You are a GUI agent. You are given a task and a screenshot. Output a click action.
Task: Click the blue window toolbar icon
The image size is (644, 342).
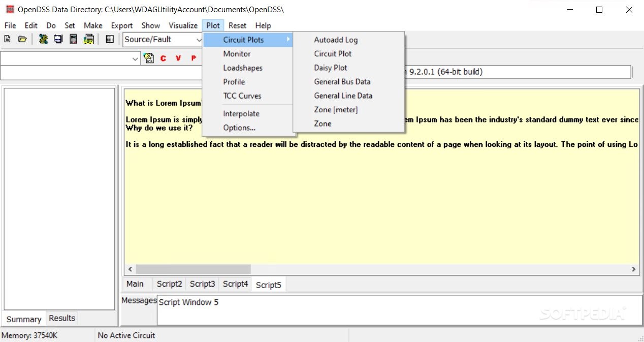(x=58, y=39)
